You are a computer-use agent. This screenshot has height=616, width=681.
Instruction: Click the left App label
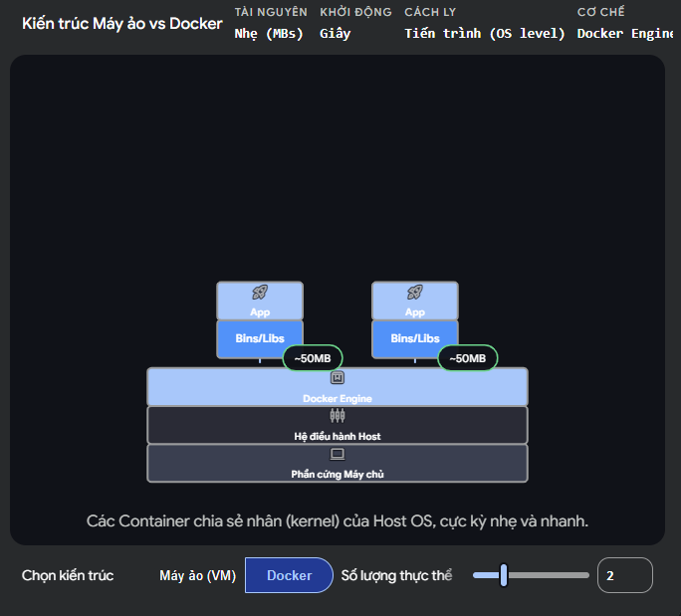point(260,312)
